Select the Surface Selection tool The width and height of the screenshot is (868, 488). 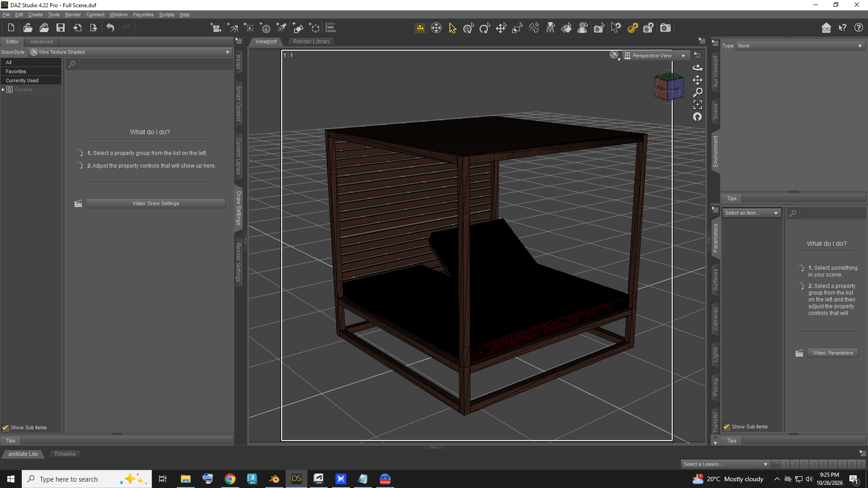(566, 28)
